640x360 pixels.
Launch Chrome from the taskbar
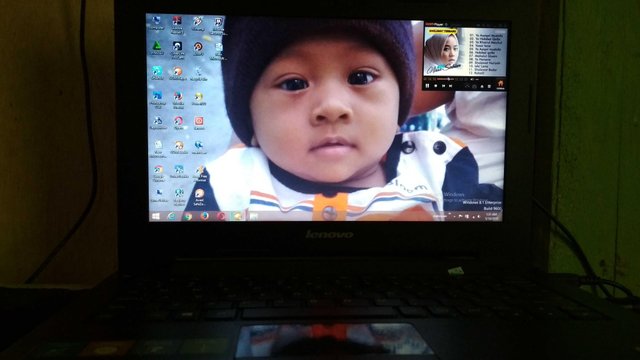pos(188,216)
